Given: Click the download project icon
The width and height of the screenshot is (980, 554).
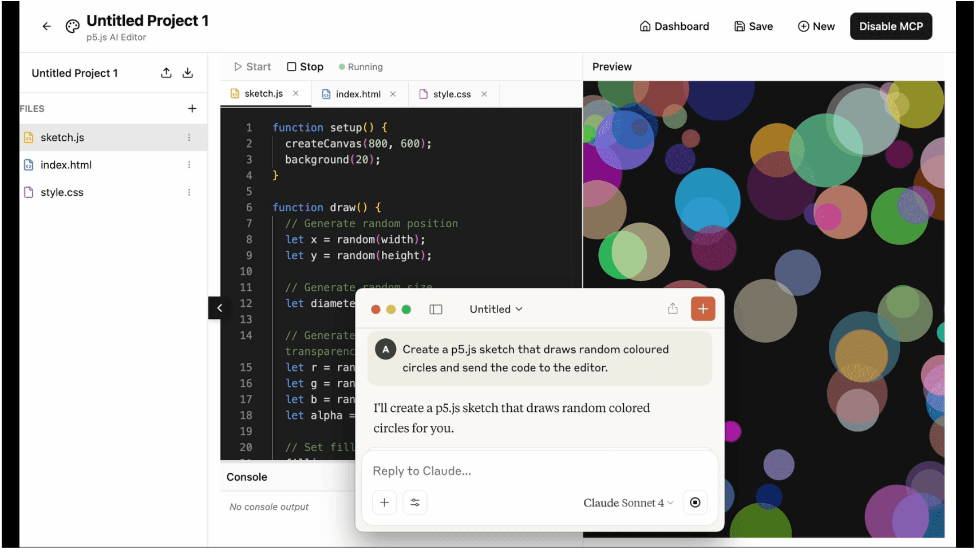Looking at the screenshot, I should point(188,73).
